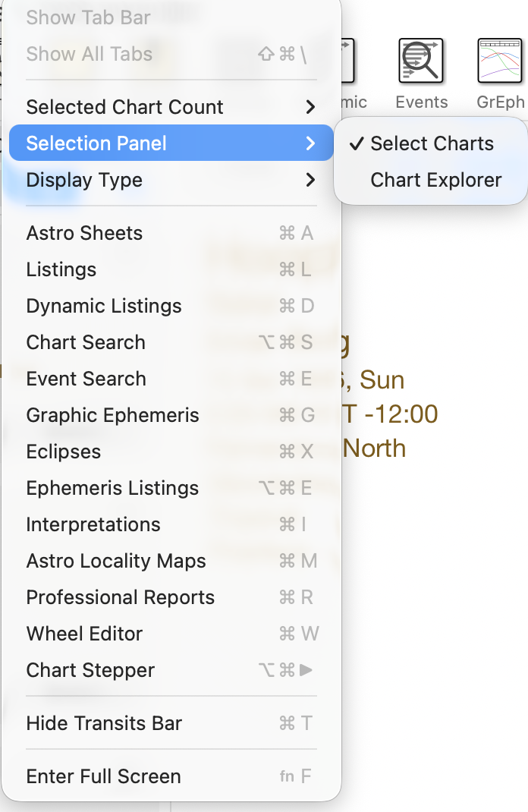Toggle the Select Charts checkmark option
Image resolution: width=528 pixels, height=812 pixels.
[x=431, y=143]
